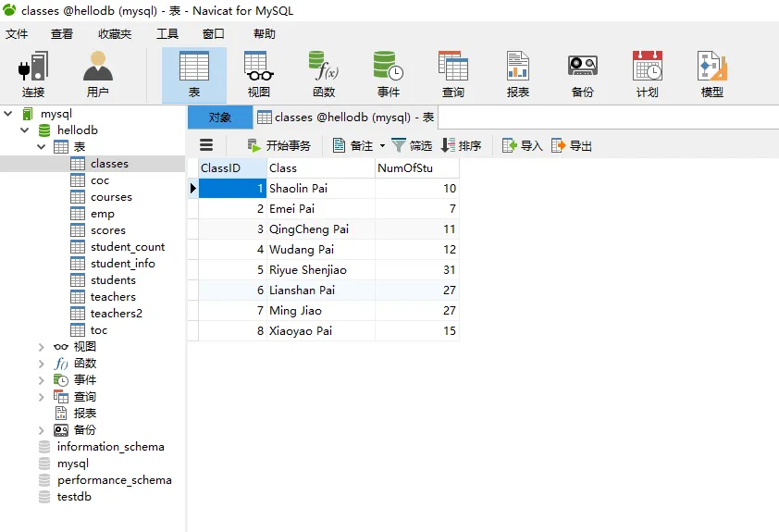This screenshot has width=779, height=532.
Task: Open the Window (窗口) menu
Action: point(214,34)
